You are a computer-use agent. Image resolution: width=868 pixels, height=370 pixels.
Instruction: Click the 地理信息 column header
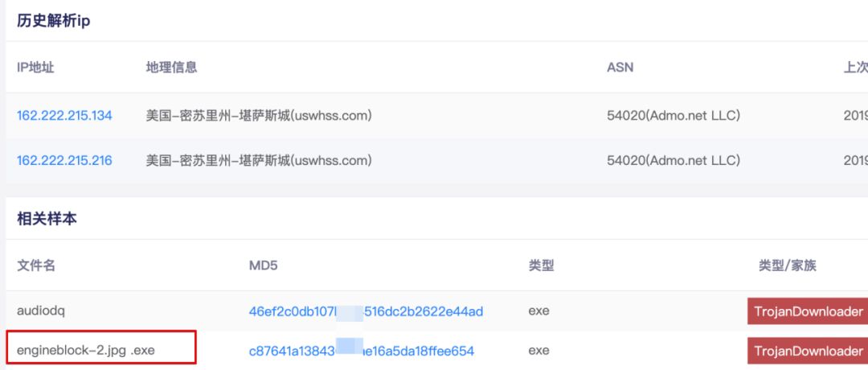tap(171, 68)
